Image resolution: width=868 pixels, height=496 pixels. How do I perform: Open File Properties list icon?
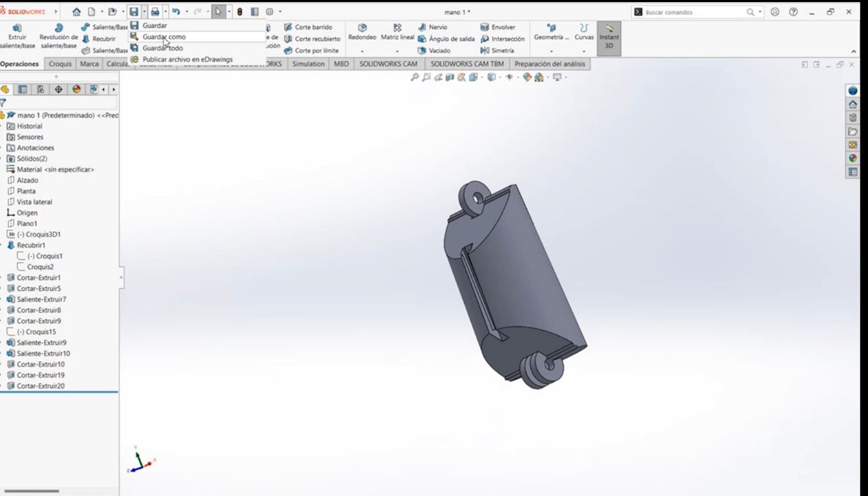[254, 12]
